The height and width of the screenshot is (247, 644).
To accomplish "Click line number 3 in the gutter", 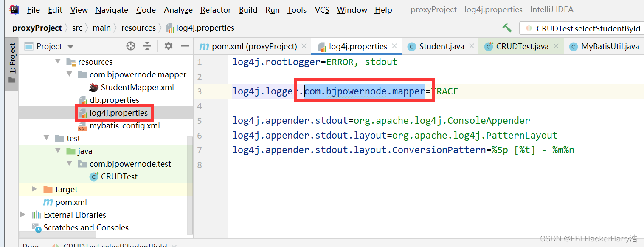I will coord(200,91).
